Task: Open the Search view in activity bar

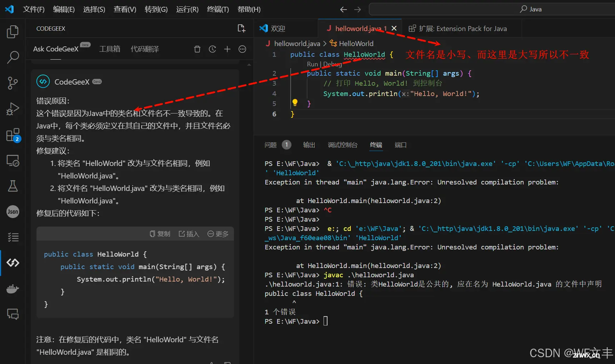Action: point(13,57)
